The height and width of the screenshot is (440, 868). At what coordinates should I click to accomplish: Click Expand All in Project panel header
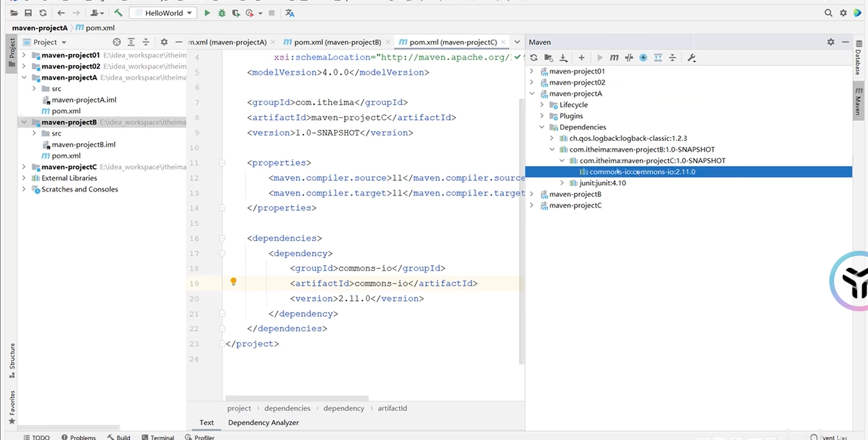pos(131,42)
